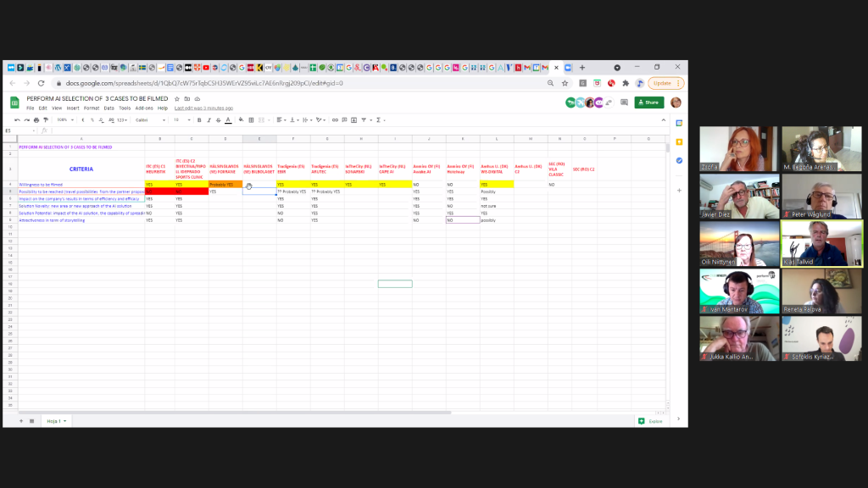Open the Insert menu
The height and width of the screenshot is (488, 868).
click(x=73, y=108)
